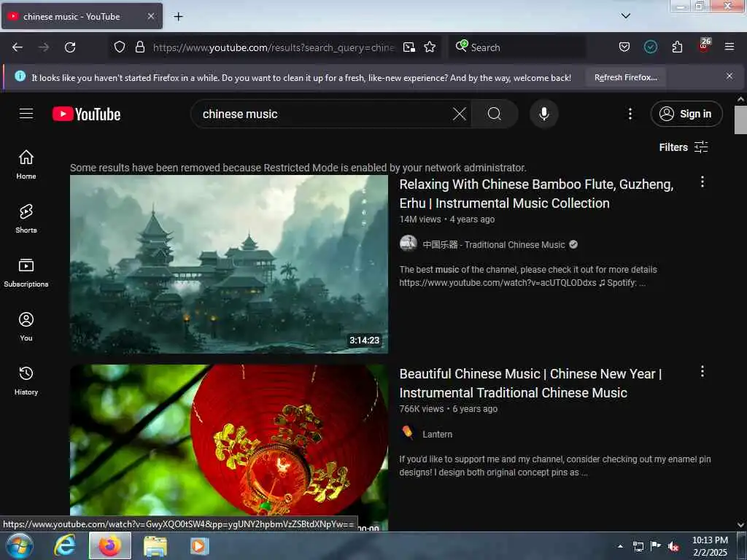Open the You section in the sidebar
The image size is (747, 560).
point(26,327)
